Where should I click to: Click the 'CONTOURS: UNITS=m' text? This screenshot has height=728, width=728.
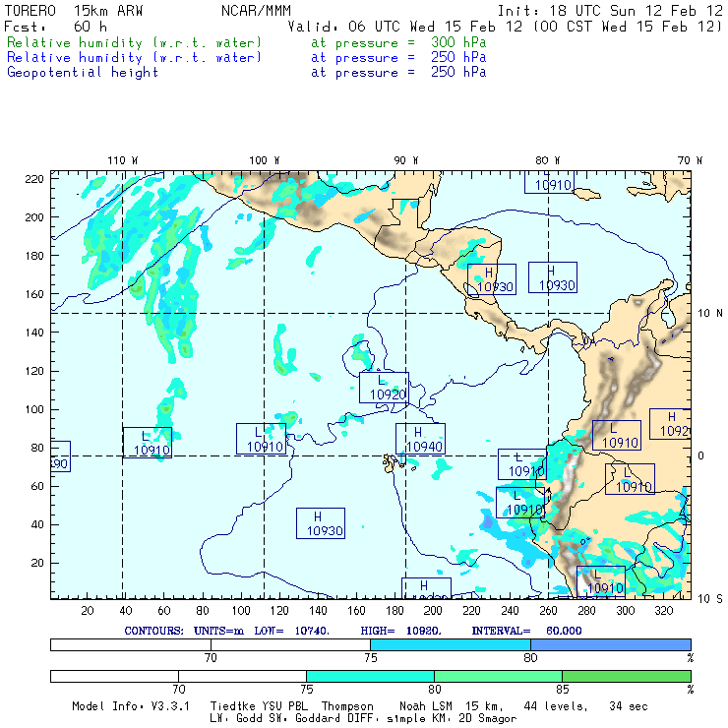tap(184, 631)
